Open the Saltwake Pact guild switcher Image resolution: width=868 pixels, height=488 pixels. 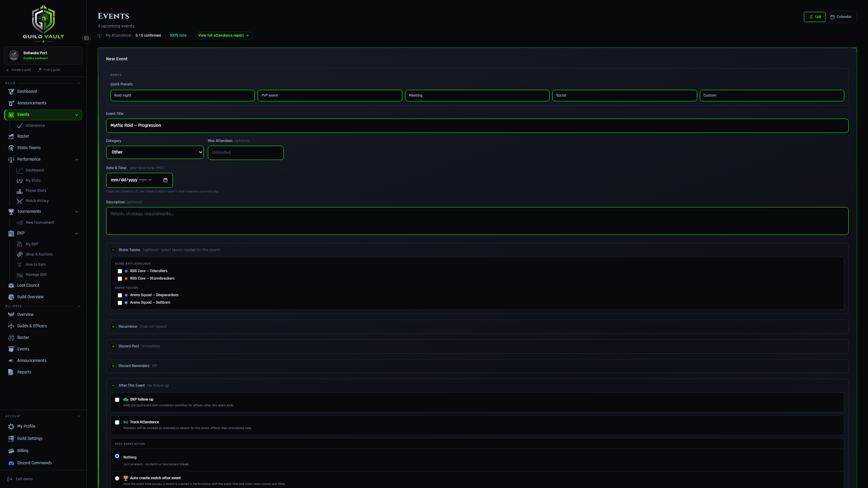pos(43,56)
